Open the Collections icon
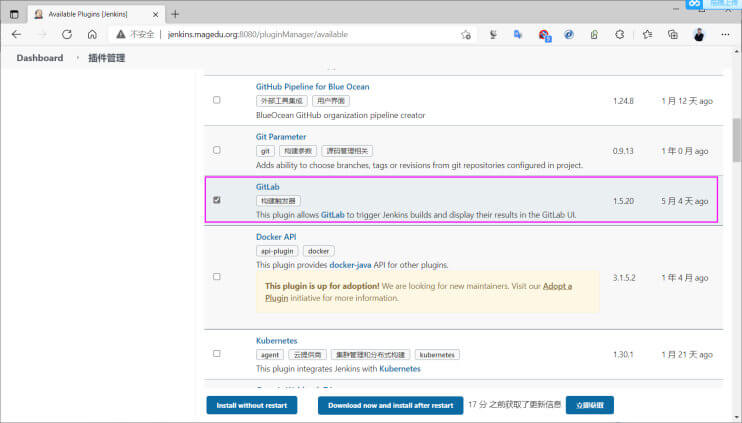The width and height of the screenshot is (742, 423). (672, 34)
